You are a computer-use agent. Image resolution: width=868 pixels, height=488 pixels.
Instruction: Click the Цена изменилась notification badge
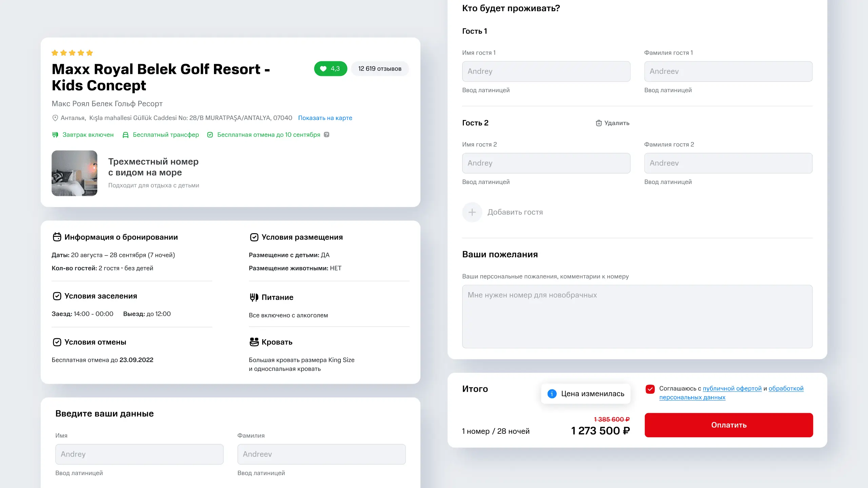point(586,394)
